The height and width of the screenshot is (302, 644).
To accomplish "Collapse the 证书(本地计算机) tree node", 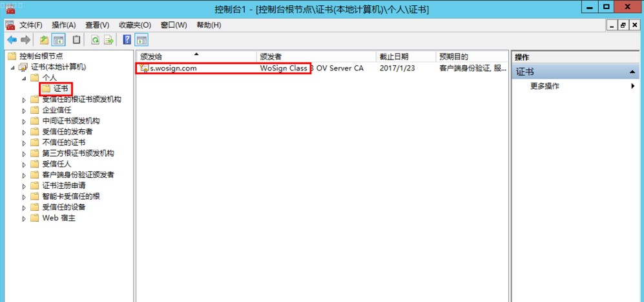I will click(x=13, y=67).
